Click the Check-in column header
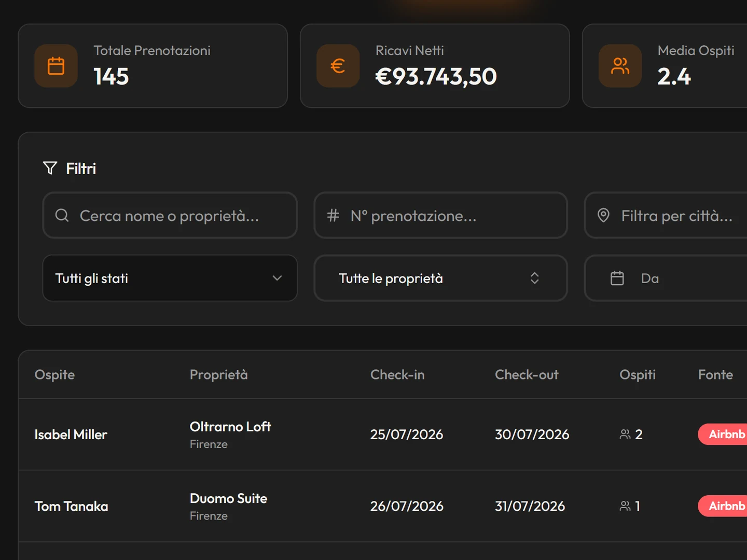747x560 pixels. [x=397, y=375]
